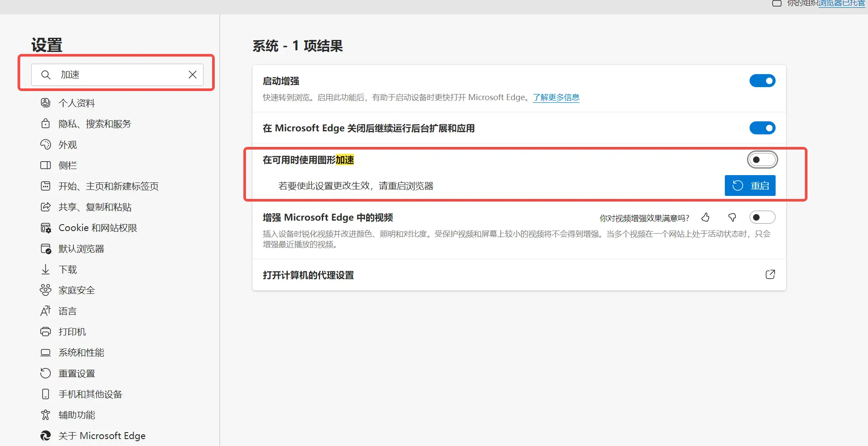
Task: Open 侧栏 sidebar settings
Action: click(68, 166)
